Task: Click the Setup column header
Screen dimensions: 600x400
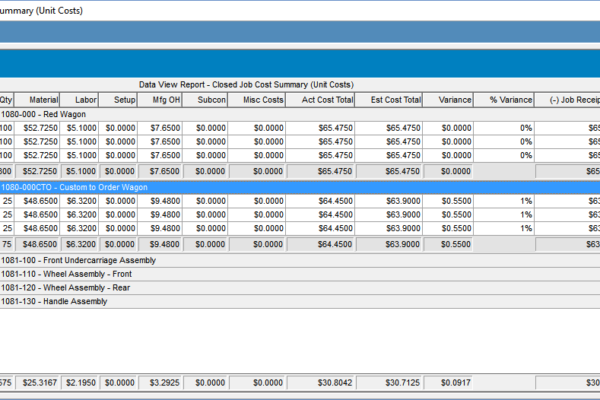Action: click(118, 100)
